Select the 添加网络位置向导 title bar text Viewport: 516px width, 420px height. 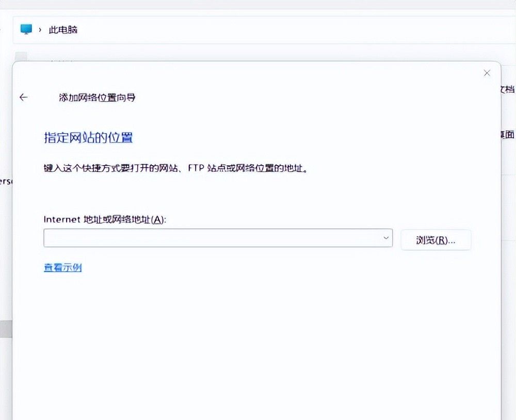pos(98,97)
